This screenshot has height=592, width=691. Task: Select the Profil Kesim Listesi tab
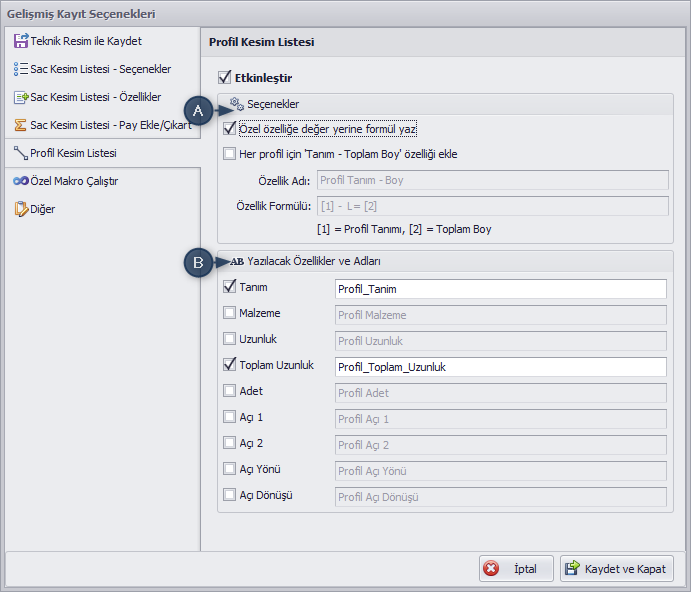(103, 153)
